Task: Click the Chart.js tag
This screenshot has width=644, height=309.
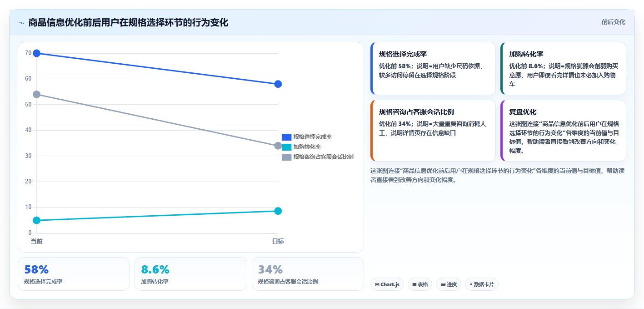Action: click(x=387, y=284)
